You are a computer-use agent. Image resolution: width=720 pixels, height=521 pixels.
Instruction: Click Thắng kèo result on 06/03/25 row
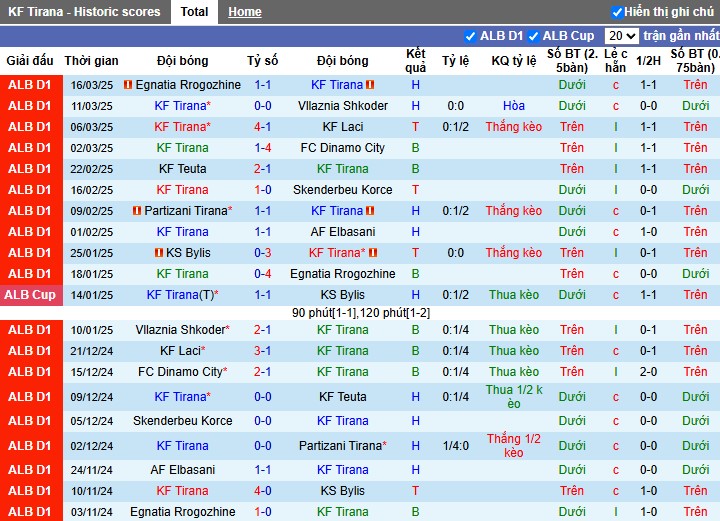pos(514,127)
